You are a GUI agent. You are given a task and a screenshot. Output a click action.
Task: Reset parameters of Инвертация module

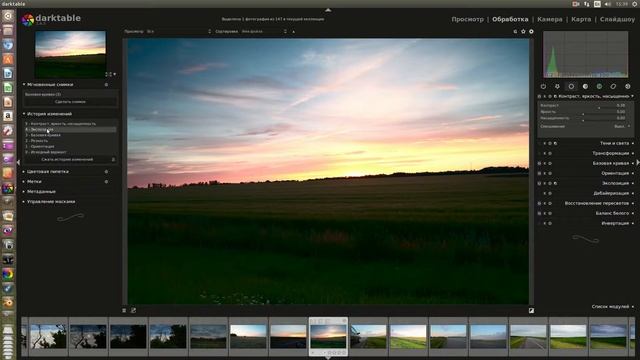coord(550,223)
